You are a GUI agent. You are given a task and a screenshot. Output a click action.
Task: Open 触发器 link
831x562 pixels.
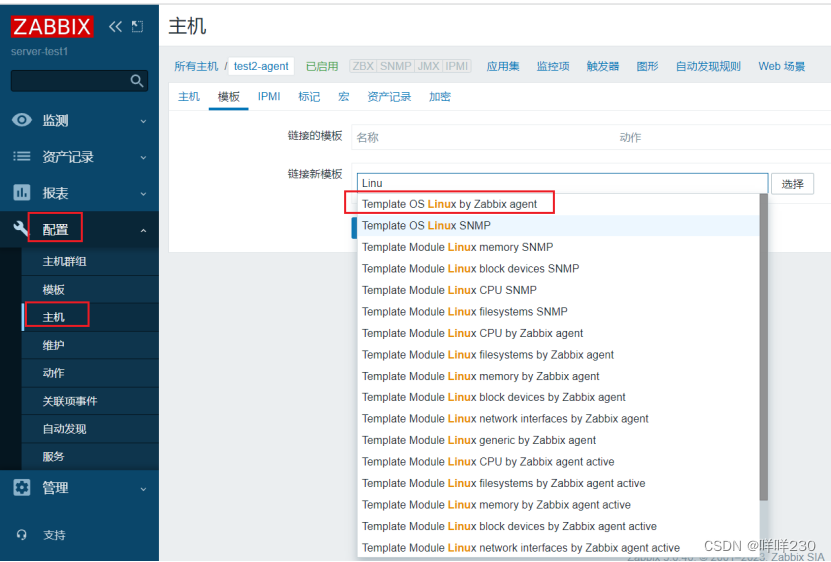[x=603, y=66]
